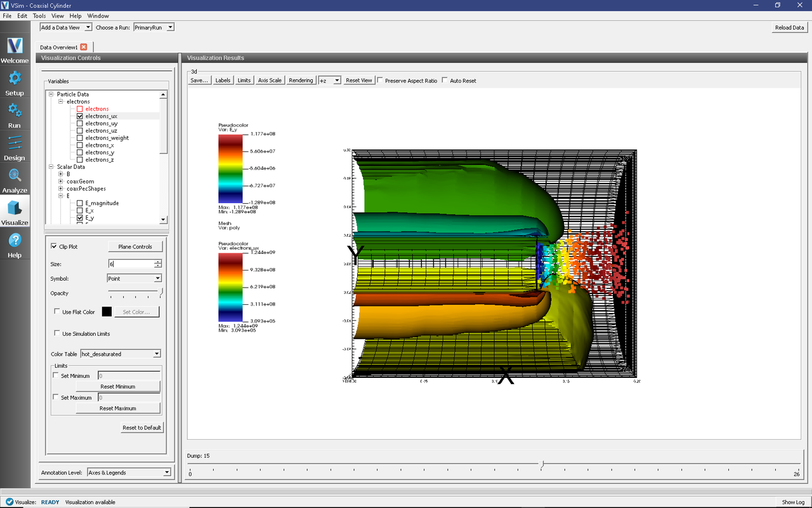Expand the coaxGeom tree node
Image resolution: width=812 pixels, height=508 pixels.
pyautogui.click(x=60, y=182)
